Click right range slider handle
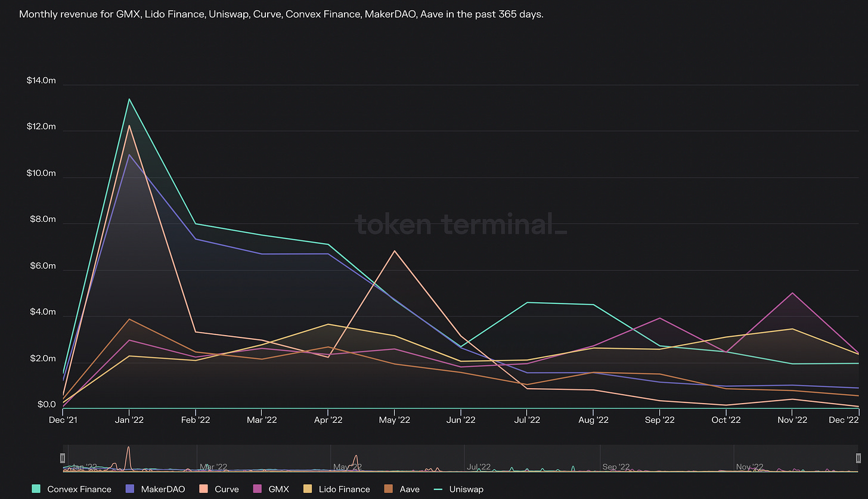The width and height of the screenshot is (868, 499). (858, 458)
